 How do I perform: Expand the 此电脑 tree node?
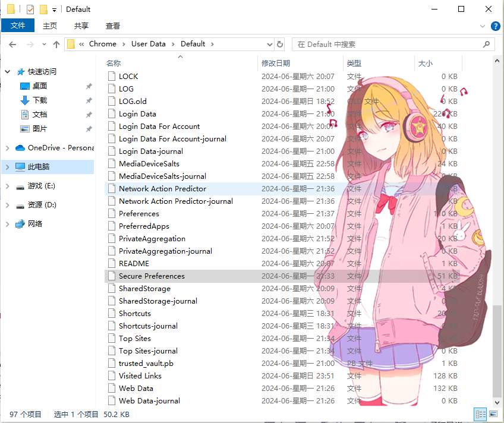tap(8, 167)
